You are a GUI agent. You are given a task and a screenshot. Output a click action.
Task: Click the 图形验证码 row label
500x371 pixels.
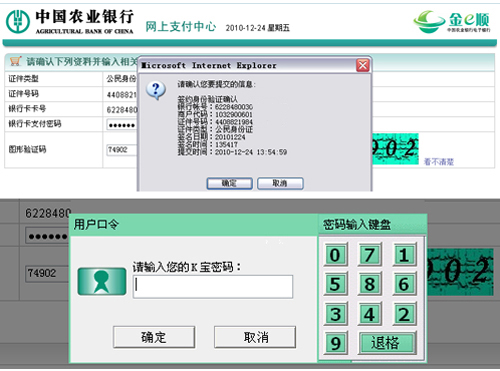(27, 149)
